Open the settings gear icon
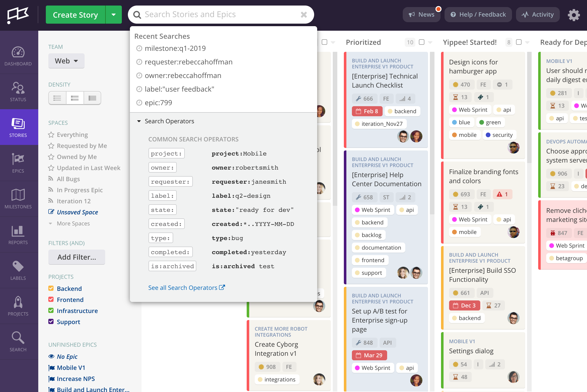 pos(574,15)
